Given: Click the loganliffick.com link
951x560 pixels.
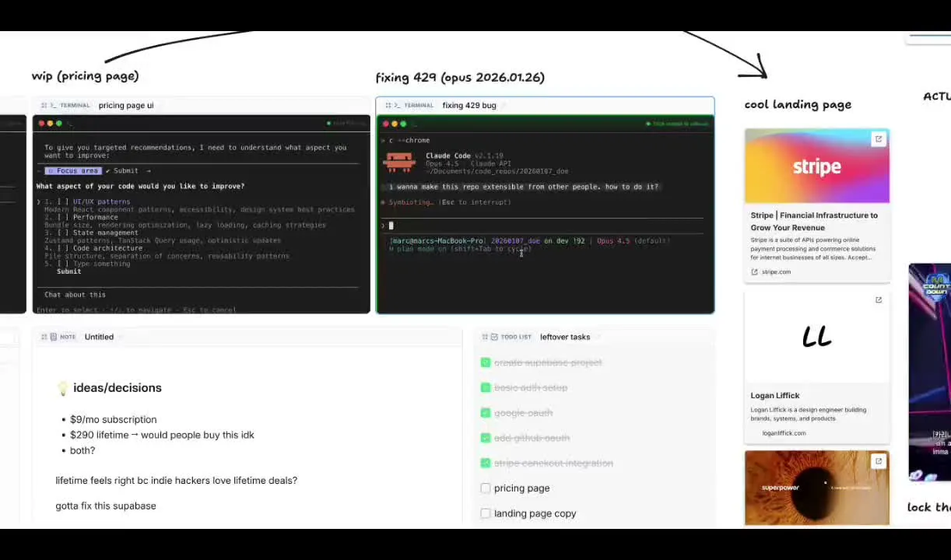Looking at the screenshot, I should click(x=783, y=433).
